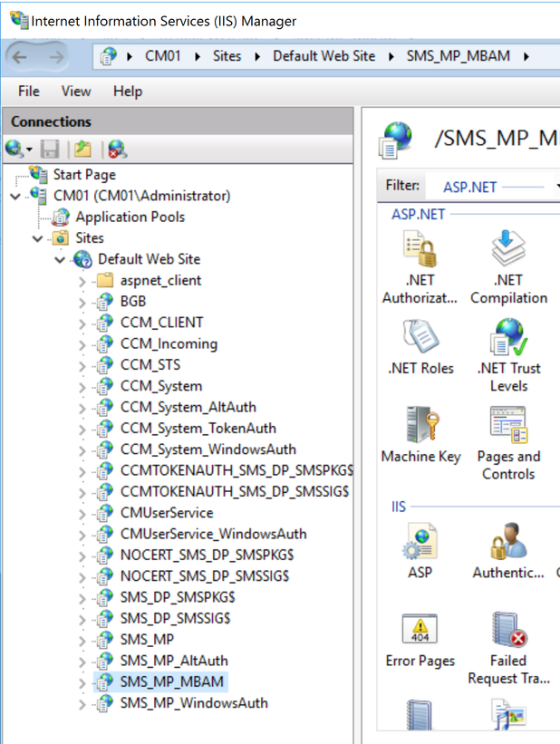This screenshot has width=560, height=744.
Task: Open .NET Roles feature
Action: (x=420, y=347)
